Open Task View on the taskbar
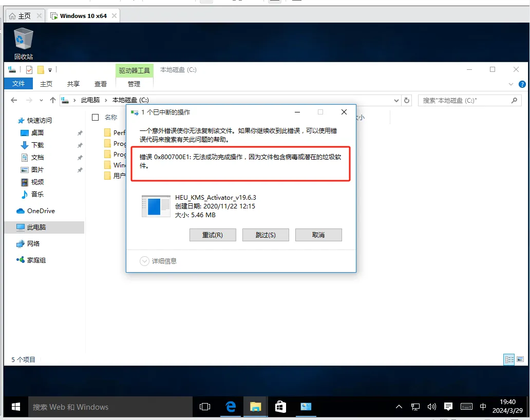The width and height of the screenshot is (530, 420). click(x=205, y=407)
